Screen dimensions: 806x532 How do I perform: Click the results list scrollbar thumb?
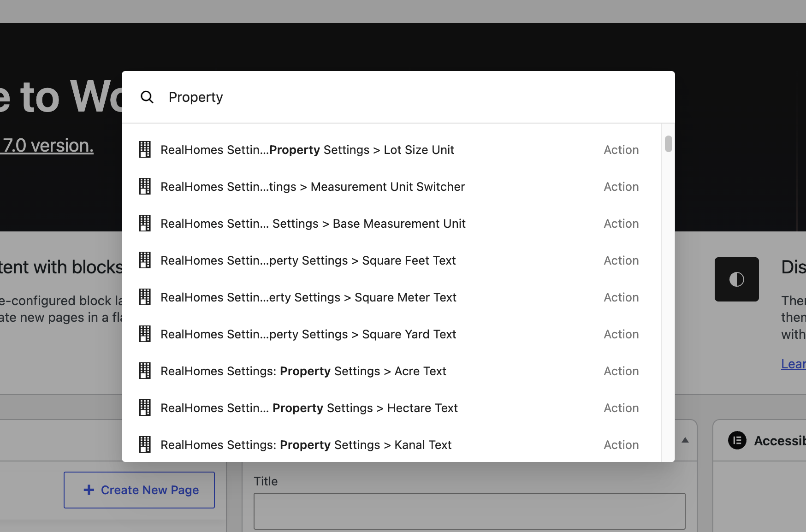[669, 144]
